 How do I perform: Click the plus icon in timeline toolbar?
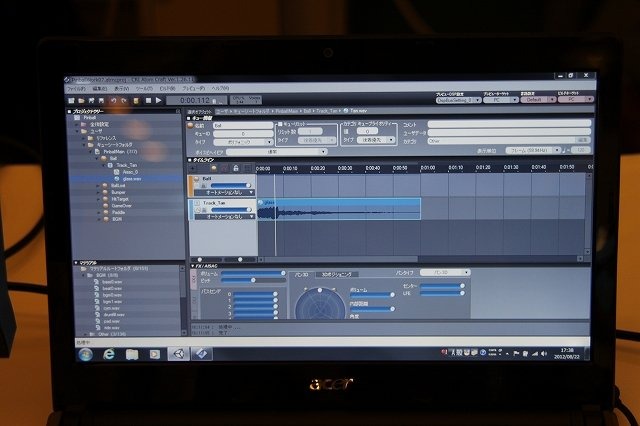click(x=192, y=168)
